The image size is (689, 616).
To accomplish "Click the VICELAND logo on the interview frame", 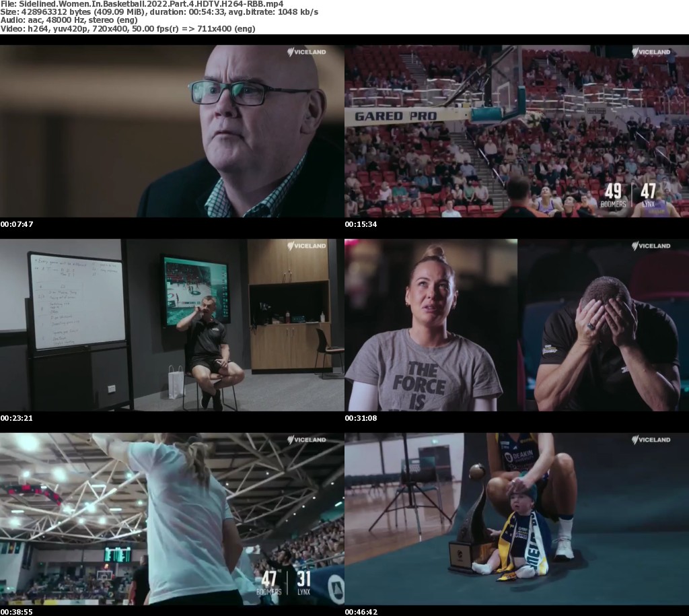I will pos(651,246).
